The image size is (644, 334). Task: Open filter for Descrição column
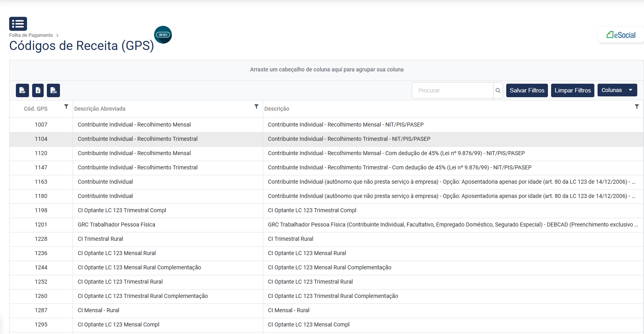tap(637, 107)
